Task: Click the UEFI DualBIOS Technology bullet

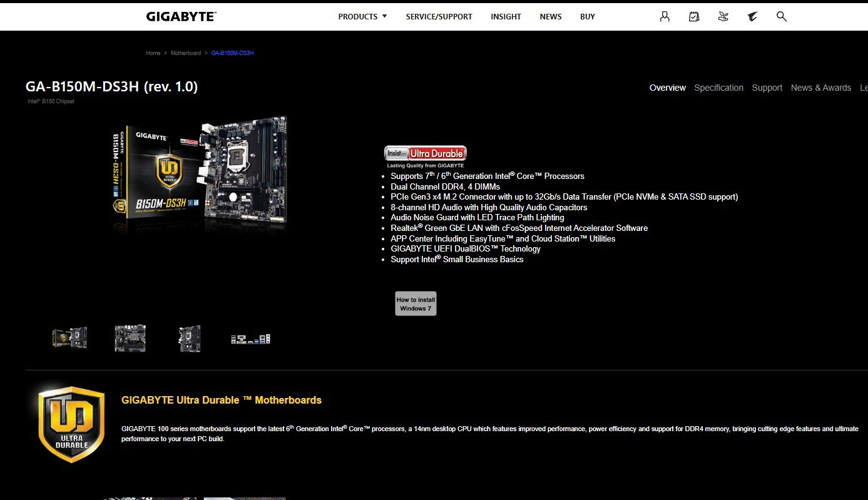Action: pos(465,248)
